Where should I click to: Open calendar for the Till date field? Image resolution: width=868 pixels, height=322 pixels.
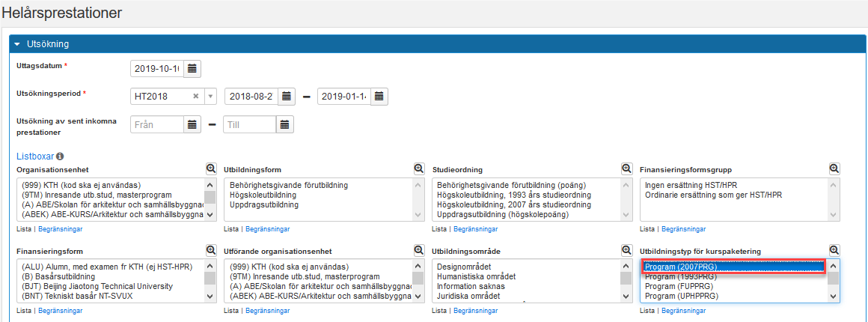[285, 125]
